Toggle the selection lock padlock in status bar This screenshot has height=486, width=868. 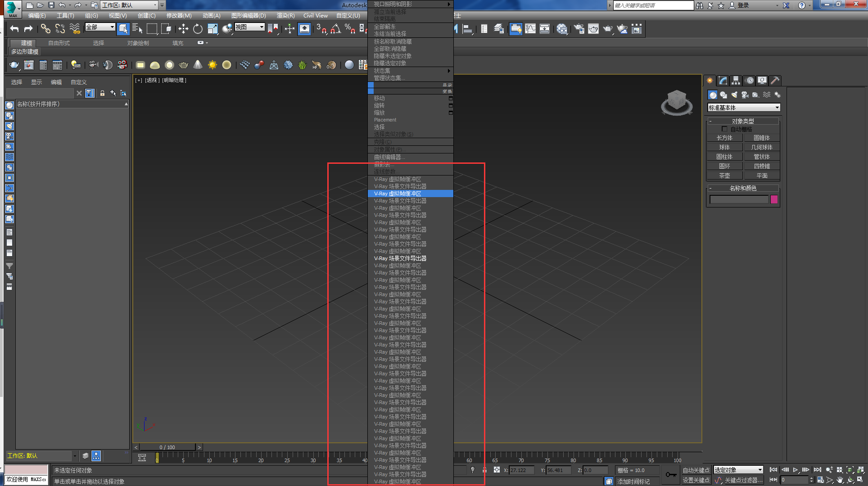484,470
